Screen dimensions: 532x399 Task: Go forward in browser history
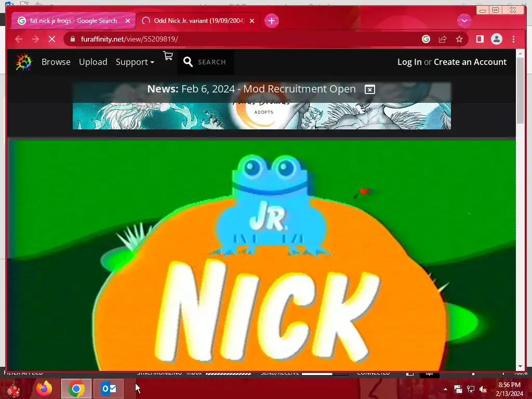(35, 39)
